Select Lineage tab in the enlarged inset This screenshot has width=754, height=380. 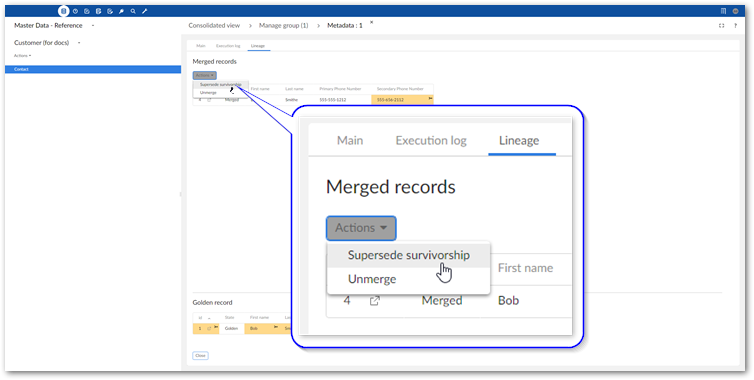tap(519, 140)
